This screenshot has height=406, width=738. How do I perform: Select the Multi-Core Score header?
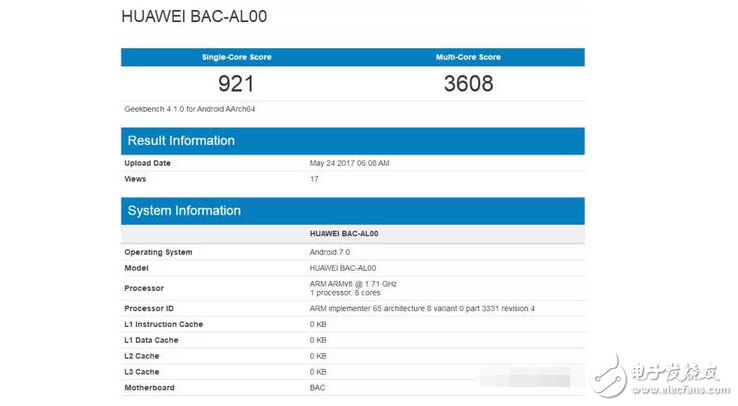point(468,58)
